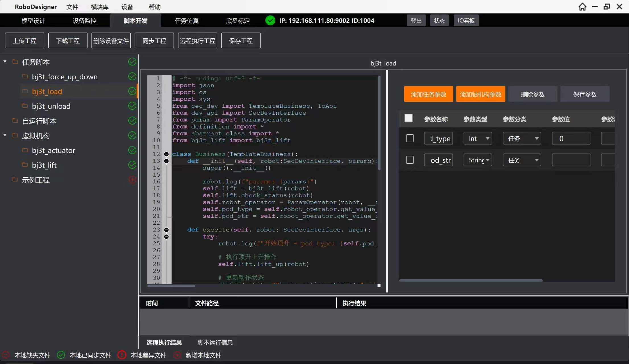
Task: Check the d_type parameter row checkbox
Action: point(410,138)
